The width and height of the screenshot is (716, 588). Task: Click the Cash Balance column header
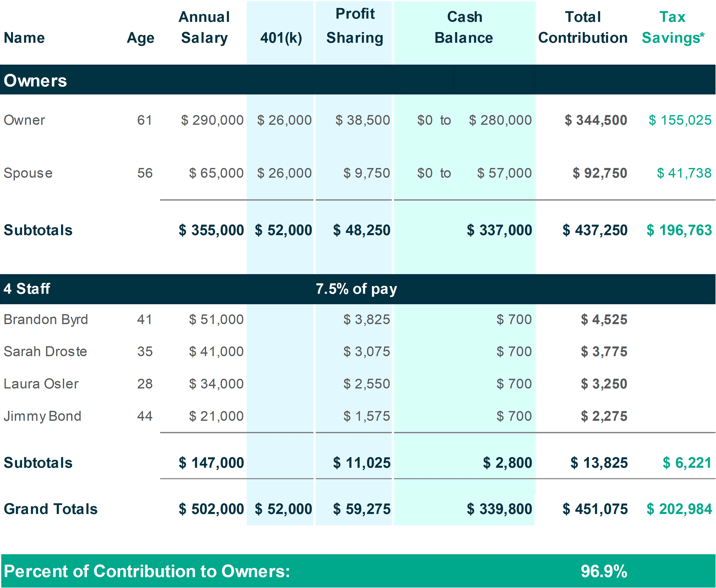click(464, 27)
